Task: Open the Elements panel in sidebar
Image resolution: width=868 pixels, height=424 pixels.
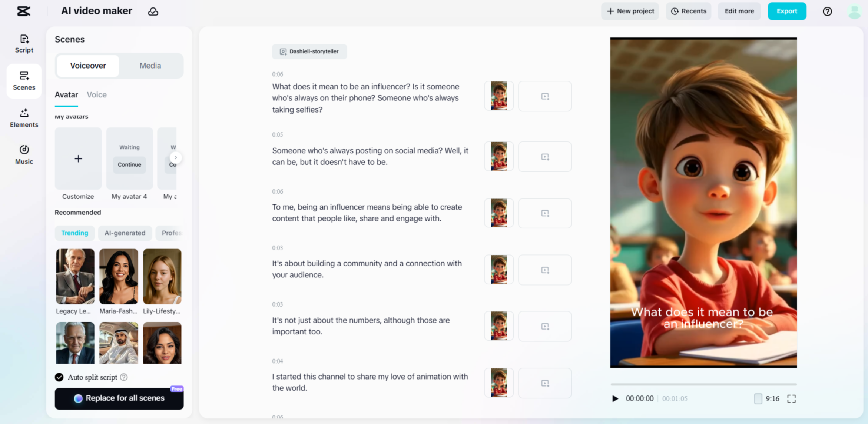Action: coord(24,118)
